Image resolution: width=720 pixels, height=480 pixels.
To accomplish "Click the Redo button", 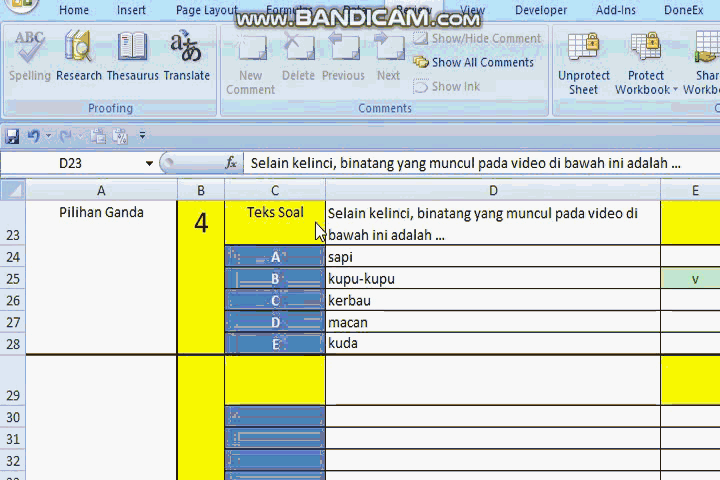I will [x=65, y=136].
